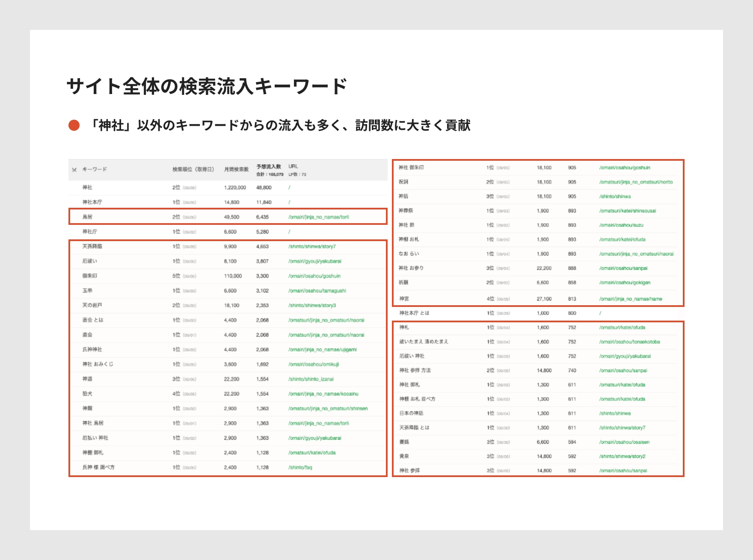The width and height of the screenshot is (753, 560).
Task: Select the 神宮 keyword cell
Action: click(x=404, y=299)
